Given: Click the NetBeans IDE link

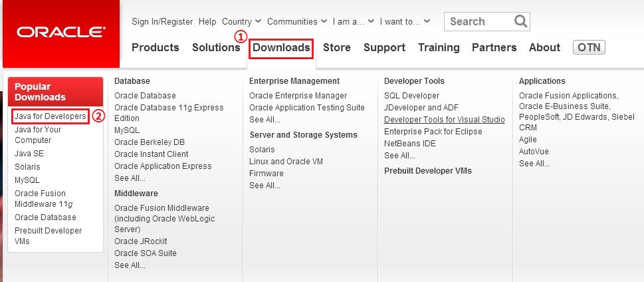Looking at the screenshot, I should click(x=410, y=143).
